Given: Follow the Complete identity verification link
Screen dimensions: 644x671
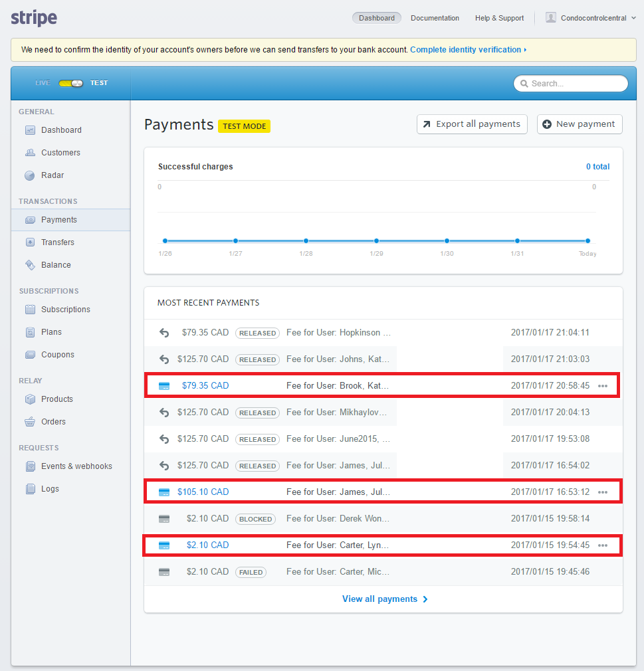Looking at the screenshot, I should [x=467, y=50].
